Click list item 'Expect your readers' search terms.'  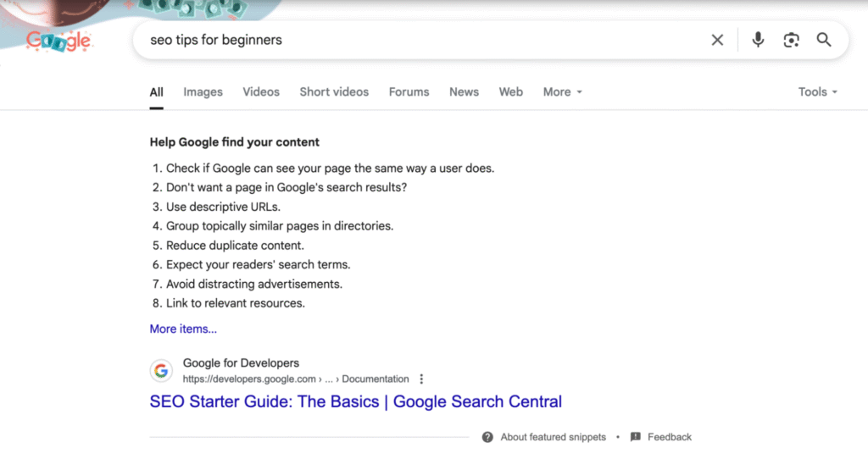point(258,265)
